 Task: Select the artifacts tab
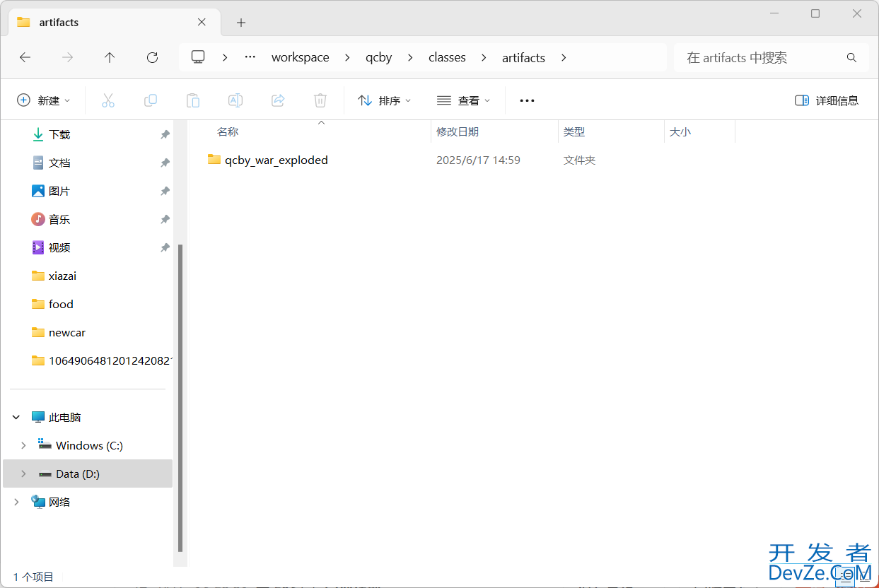click(x=113, y=22)
